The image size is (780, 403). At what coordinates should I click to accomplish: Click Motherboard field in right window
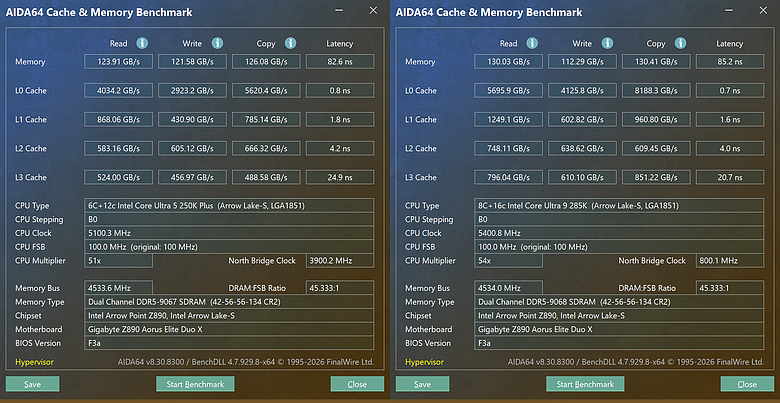(619, 329)
